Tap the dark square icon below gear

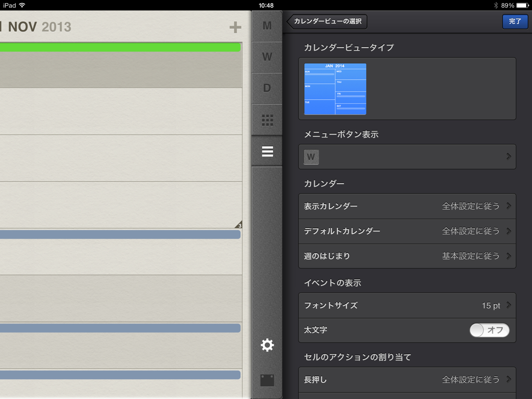[x=267, y=380]
